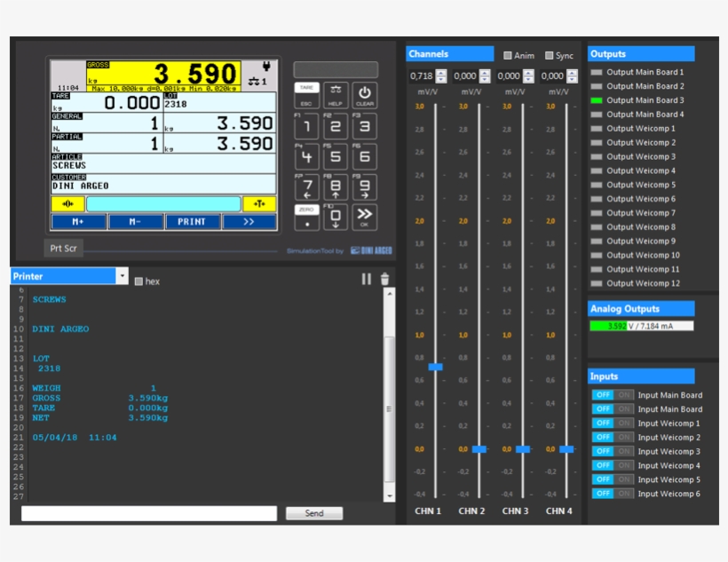Click the printer log scrollbar up arrow
728x562 pixels.
pos(390,294)
